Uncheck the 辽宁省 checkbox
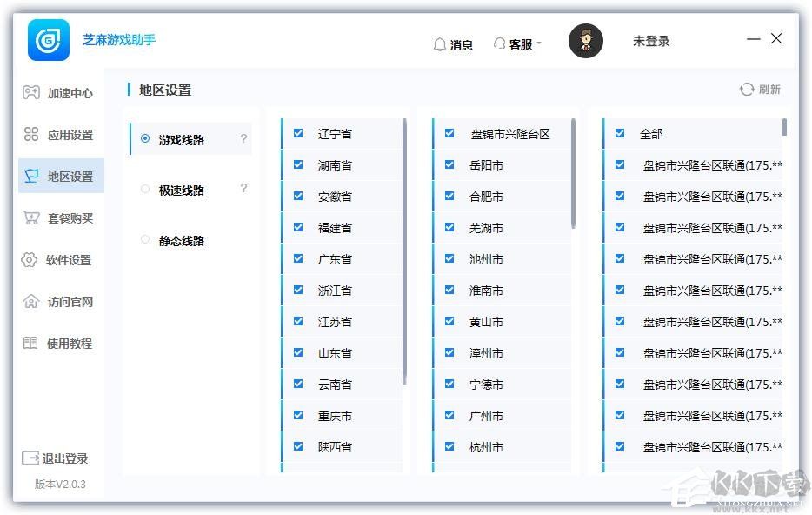This screenshot has width=812, height=515. [298, 133]
